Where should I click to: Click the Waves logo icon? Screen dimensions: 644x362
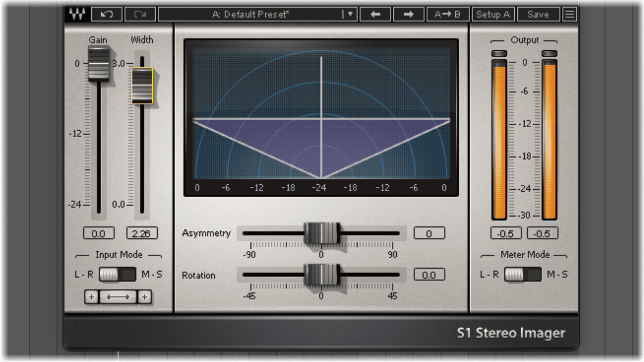click(x=77, y=14)
